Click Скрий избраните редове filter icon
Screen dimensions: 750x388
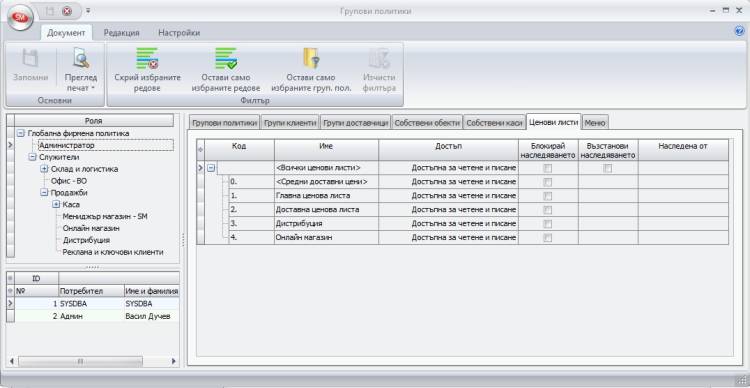[147, 59]
